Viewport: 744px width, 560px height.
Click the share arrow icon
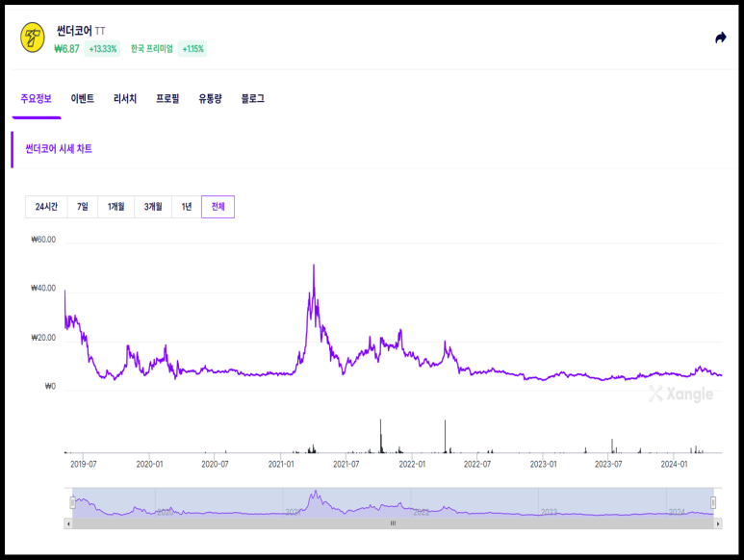[721, 38]
